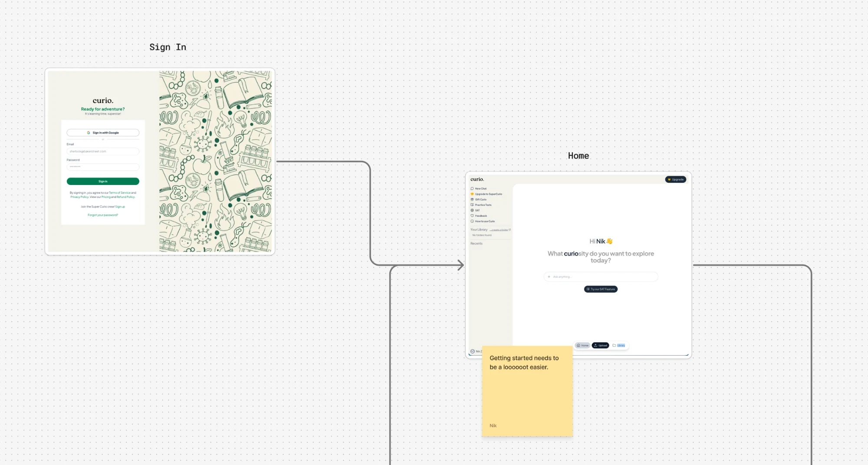
Task: Open the Privacy Policy link
Action: point(79,197)
